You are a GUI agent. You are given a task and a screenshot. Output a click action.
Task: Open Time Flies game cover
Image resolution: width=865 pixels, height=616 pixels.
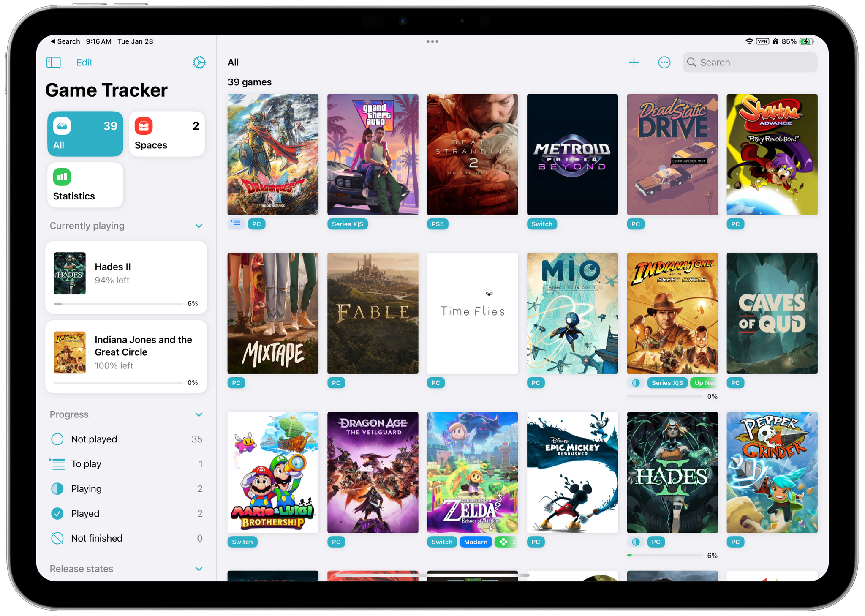pos(473,313)
